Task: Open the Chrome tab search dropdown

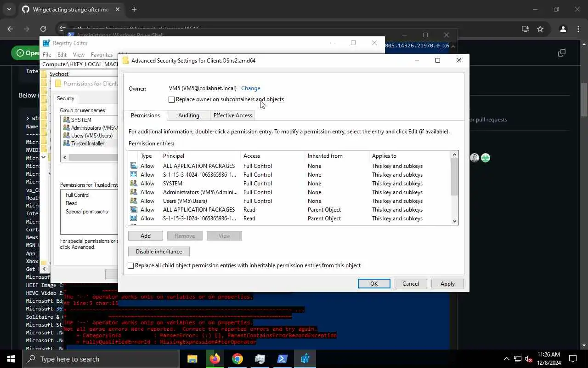Action: point(9,9)
